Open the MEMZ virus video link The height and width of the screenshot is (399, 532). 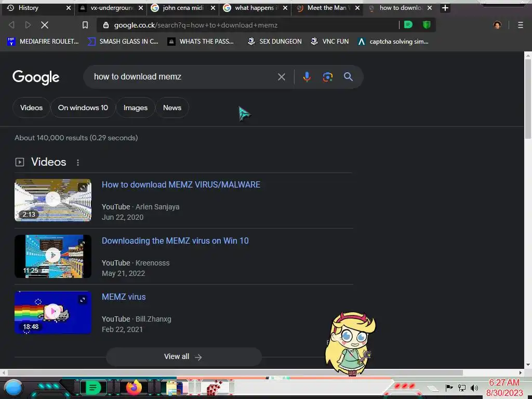click(124, 297)
